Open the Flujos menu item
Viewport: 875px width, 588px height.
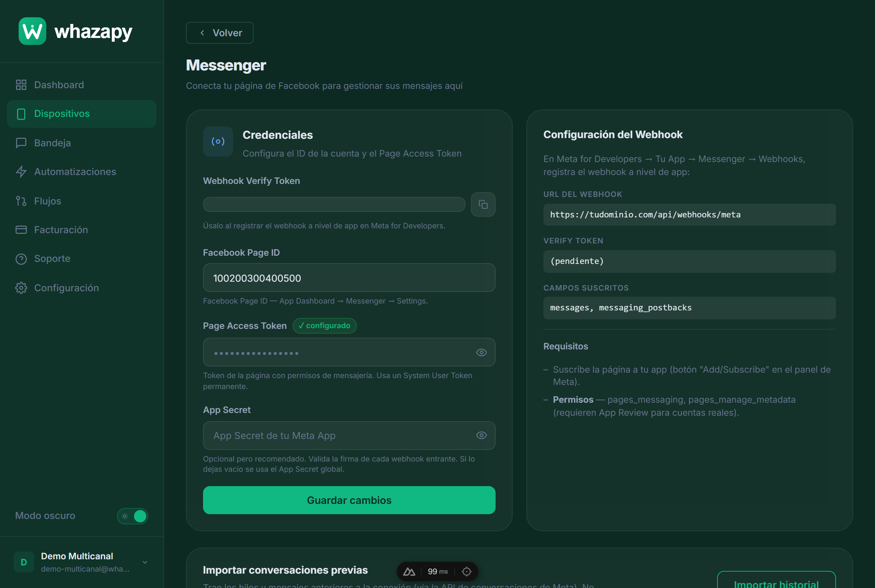[x=82, y=201]
